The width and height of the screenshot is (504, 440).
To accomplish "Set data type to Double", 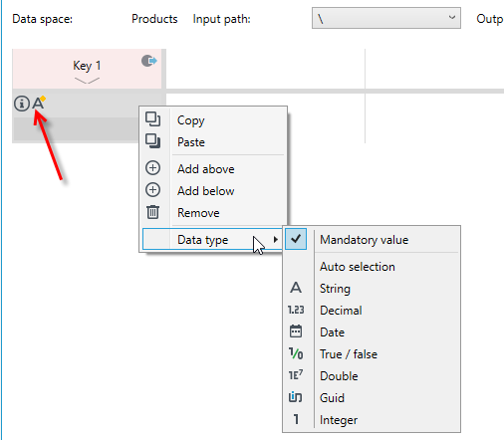I will pyautogui.click(x=372, y=375).
